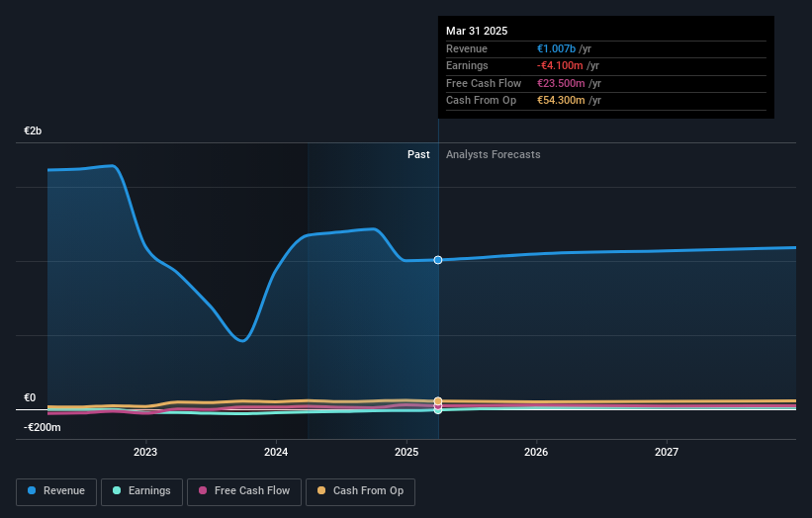Screen dimensions: 812x518
Task: Click the blue Revenue data point marker
Action: tap(438, 260)
